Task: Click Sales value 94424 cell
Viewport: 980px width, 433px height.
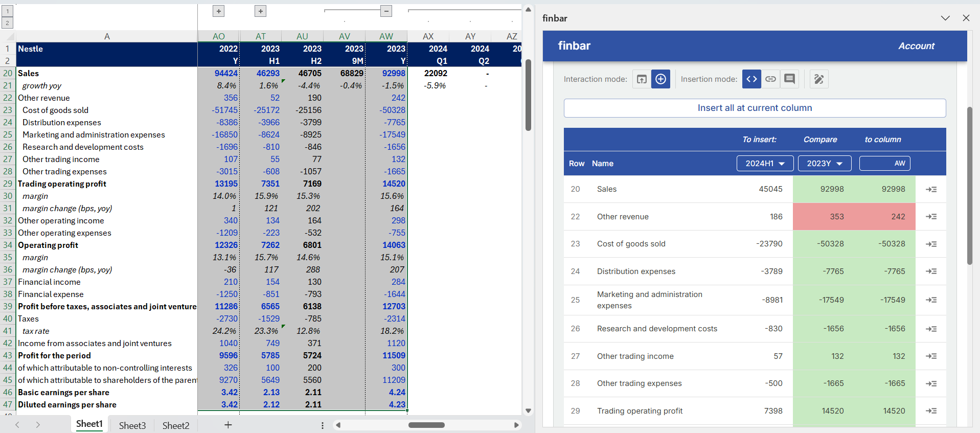Action: [218, 73]
